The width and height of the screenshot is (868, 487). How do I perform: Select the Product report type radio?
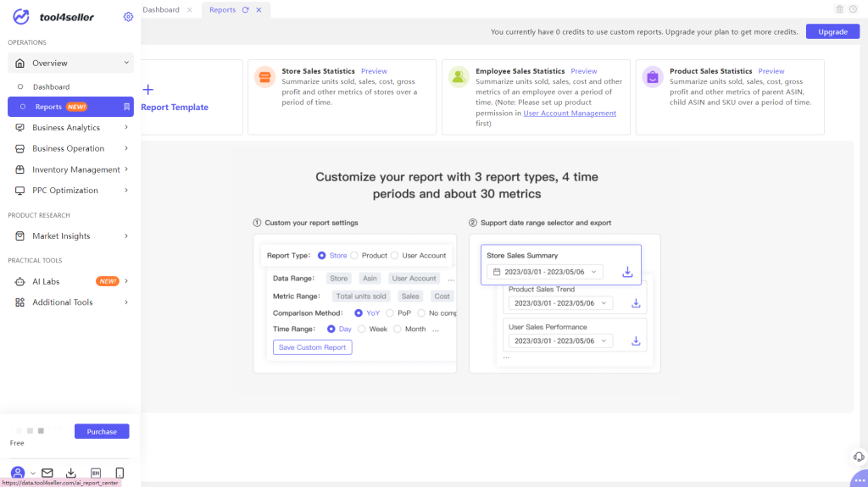point(354,256)
